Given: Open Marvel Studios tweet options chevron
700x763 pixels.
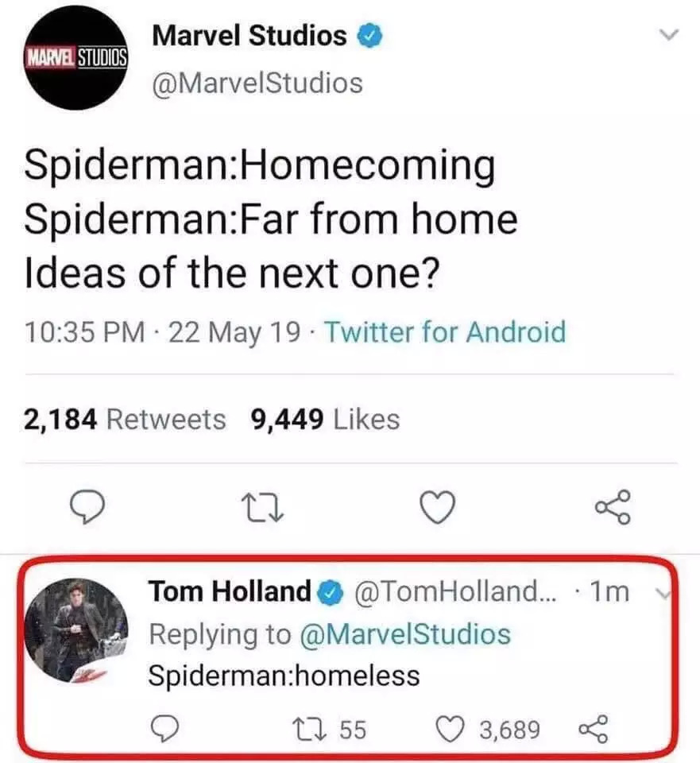Looking at the screenshot, I should point(671,35).
